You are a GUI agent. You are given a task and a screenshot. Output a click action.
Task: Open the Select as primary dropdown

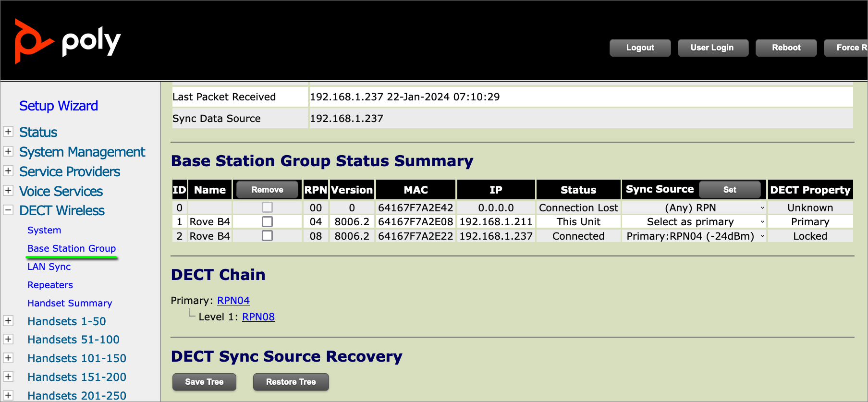pos(694,222)
